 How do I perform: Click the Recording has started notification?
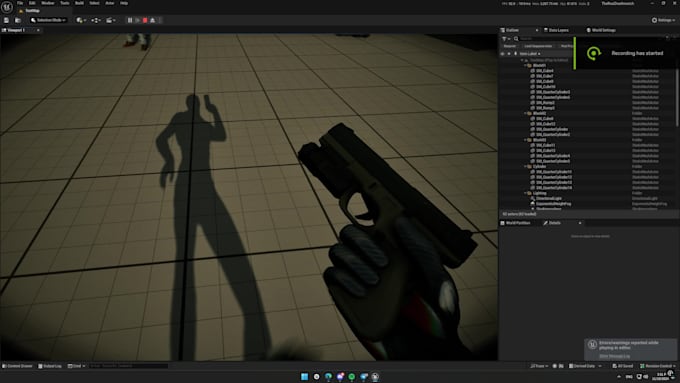tap(627, 53)
